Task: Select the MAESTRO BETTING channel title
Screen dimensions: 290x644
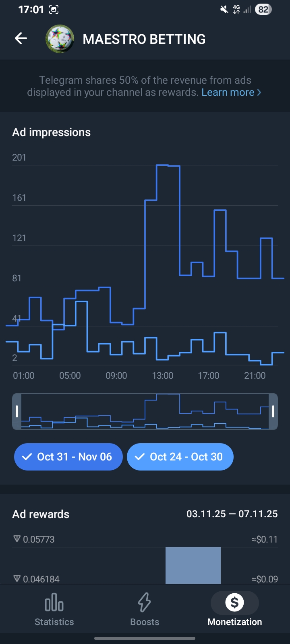Action: [144, 39]
